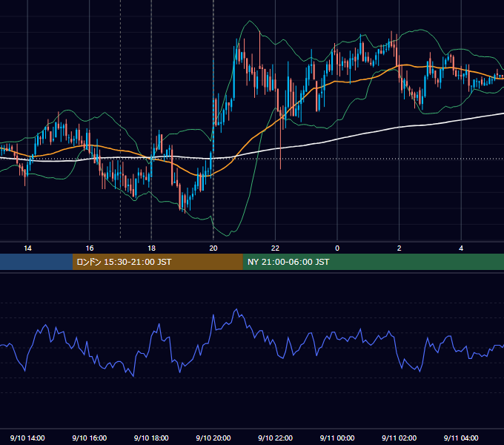Click the 9/10 18:00 time label
This screenshot has width=504, height=445.
pyautogui.click(x=151, y=438)
